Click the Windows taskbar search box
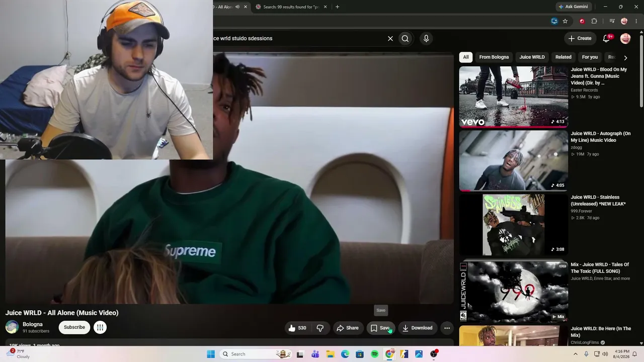The width and height of the screenshot is (644, 362). click(x=256, y=354)
